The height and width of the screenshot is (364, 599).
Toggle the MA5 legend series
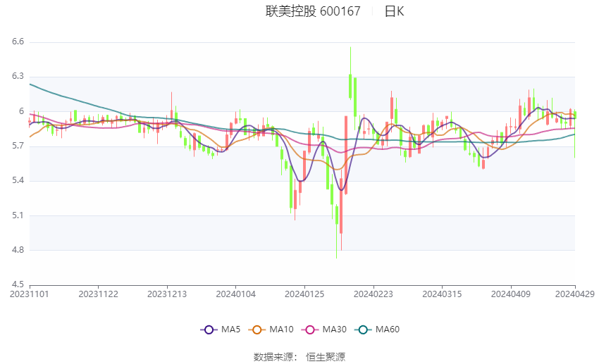221,330
